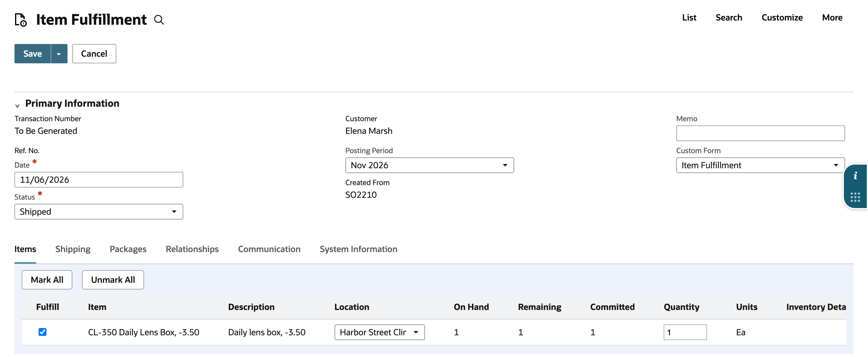The height and width of the screenshot is (357, 868).
Task: Click the Date field 11/06/2026
Action: pyautogui.click(x=99, y=180)
